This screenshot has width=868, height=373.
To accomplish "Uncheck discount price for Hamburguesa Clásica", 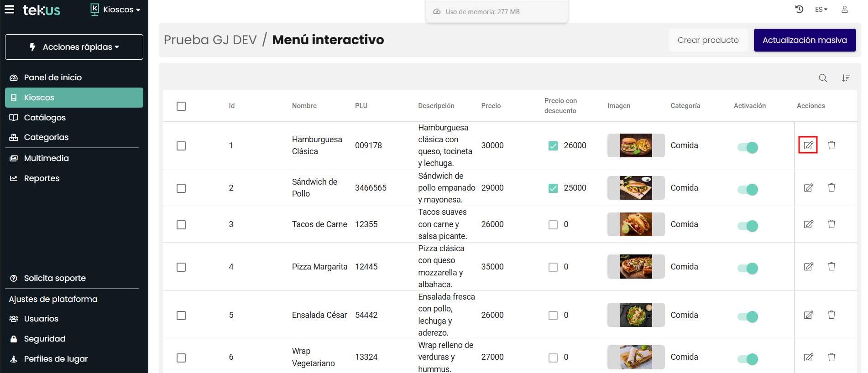I will pos(553,145).
